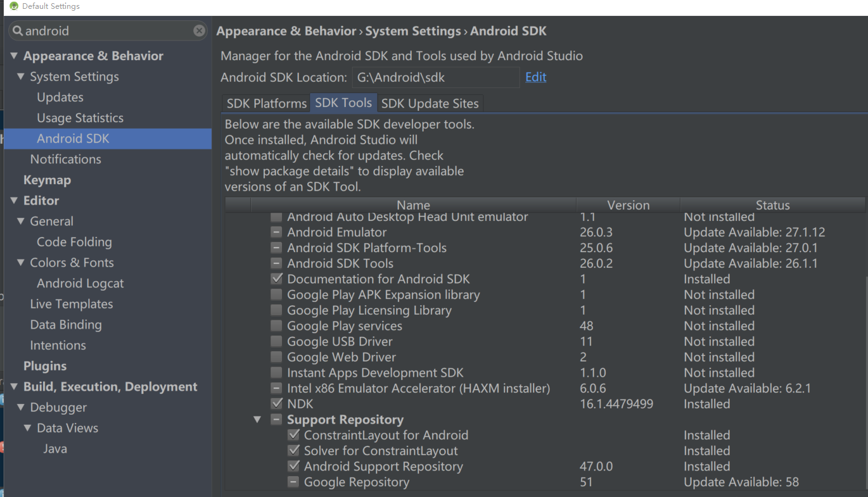Sort table by Version column header
868x497 pixels.
click(x=628, y=205)
